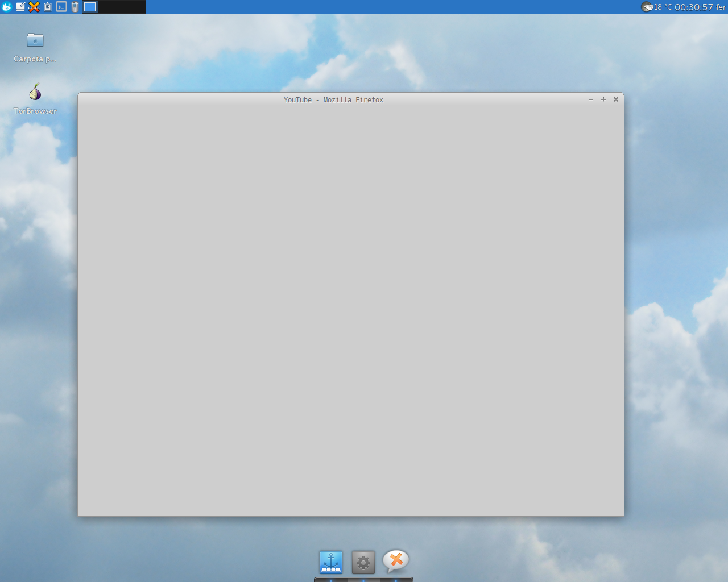728x582 pixels.
Task: Open the XChat speech bubble dock icon
Action: click(396, 561)
